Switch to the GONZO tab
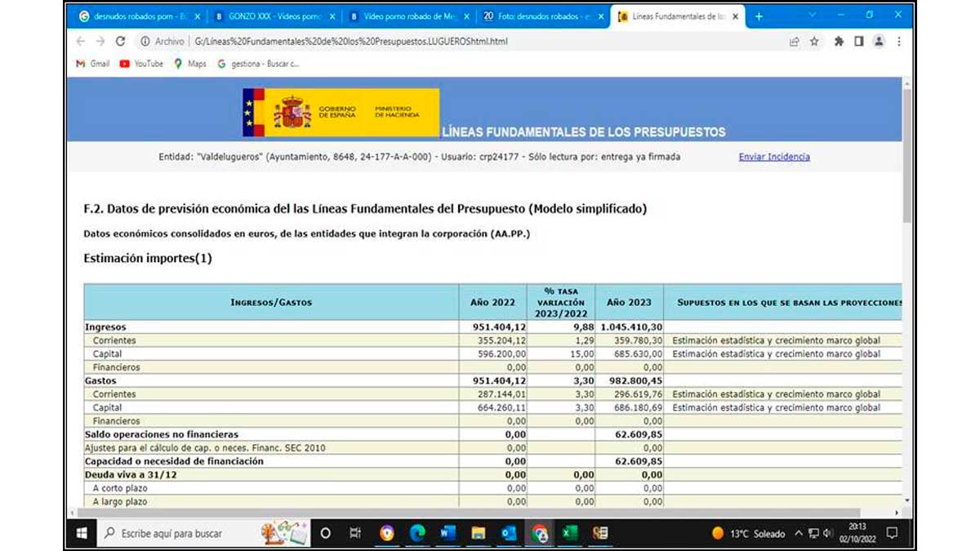The width and height of the screenshot is (980, 551). click(x=274, y=16)
